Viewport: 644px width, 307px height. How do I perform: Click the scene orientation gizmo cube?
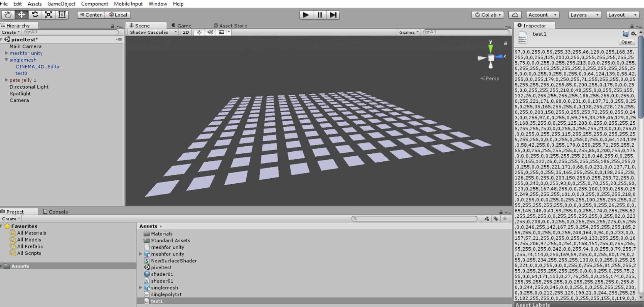click(491, 58)
